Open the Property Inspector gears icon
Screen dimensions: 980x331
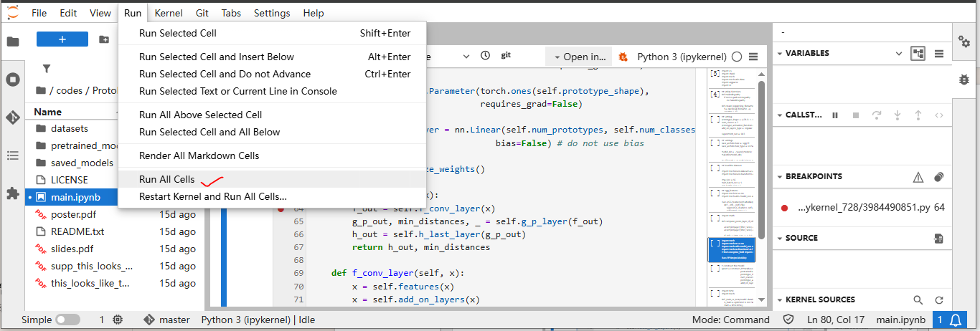964,41
